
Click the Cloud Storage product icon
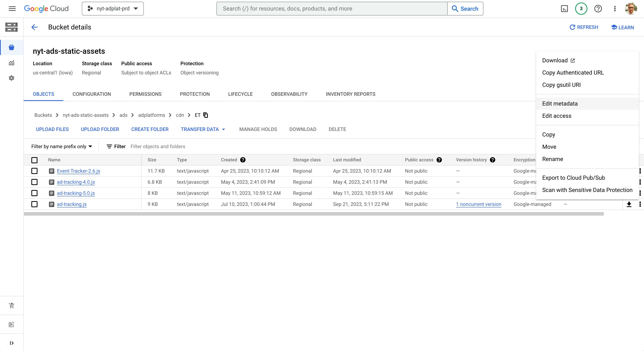11,27
